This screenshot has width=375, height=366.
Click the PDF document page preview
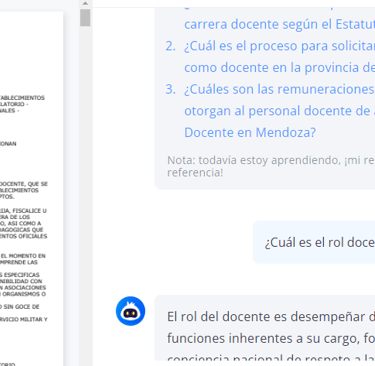[32, 188]
